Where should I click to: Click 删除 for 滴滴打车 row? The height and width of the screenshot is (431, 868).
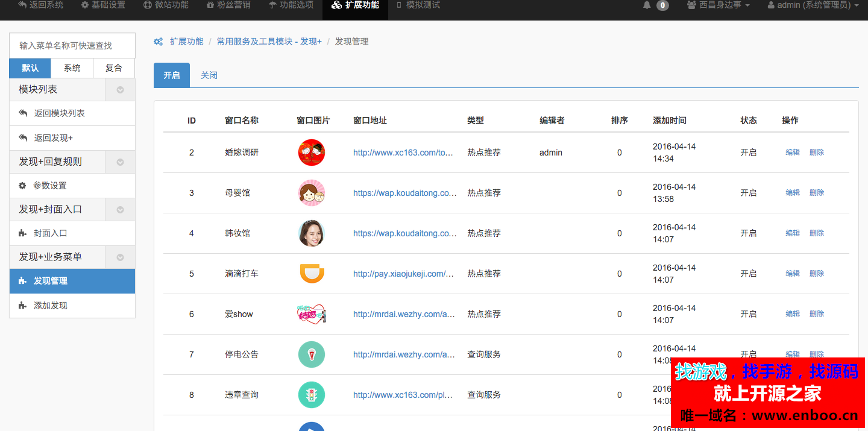click(817, 274)
